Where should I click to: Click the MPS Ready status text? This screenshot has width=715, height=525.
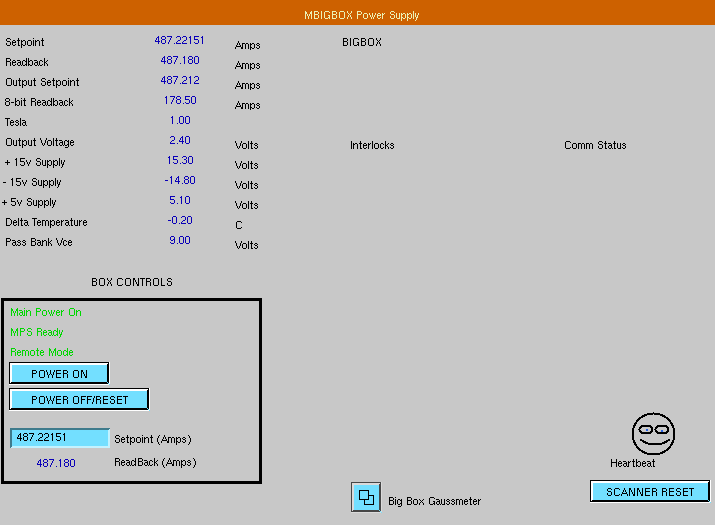pyautogui.click(x=36, y=333)
